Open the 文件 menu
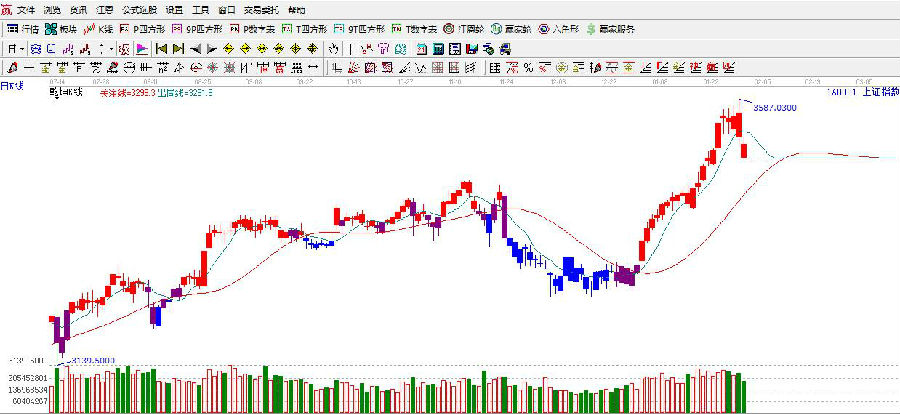900x414 pixels. [26, 9]
